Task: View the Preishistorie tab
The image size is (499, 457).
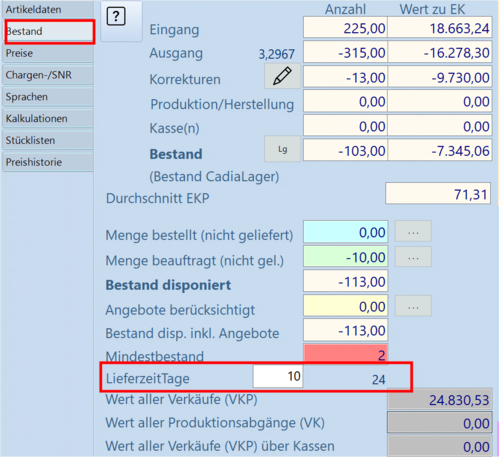Action: [x=48, y=162]
